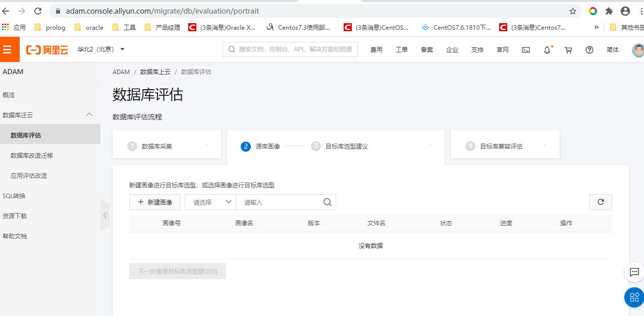The width and height of the screenshot is (644, 316).
Task: Expand step 4 目标库兼容评估 arrow
Action: click(x=545, y=145)
